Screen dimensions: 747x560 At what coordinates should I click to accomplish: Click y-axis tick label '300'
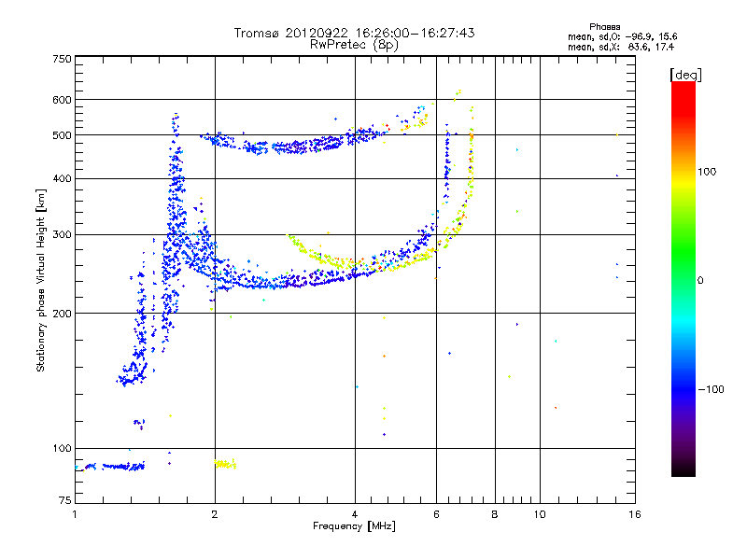click(x=62, y=235)
